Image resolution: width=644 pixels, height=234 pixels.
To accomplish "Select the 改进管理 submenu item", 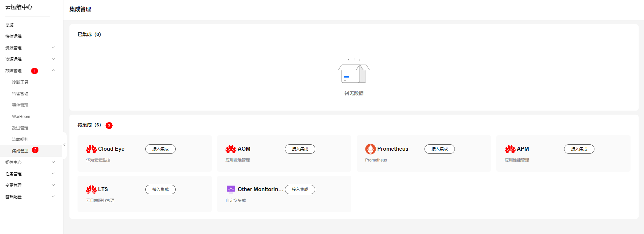I will click(x=20, y=128).
